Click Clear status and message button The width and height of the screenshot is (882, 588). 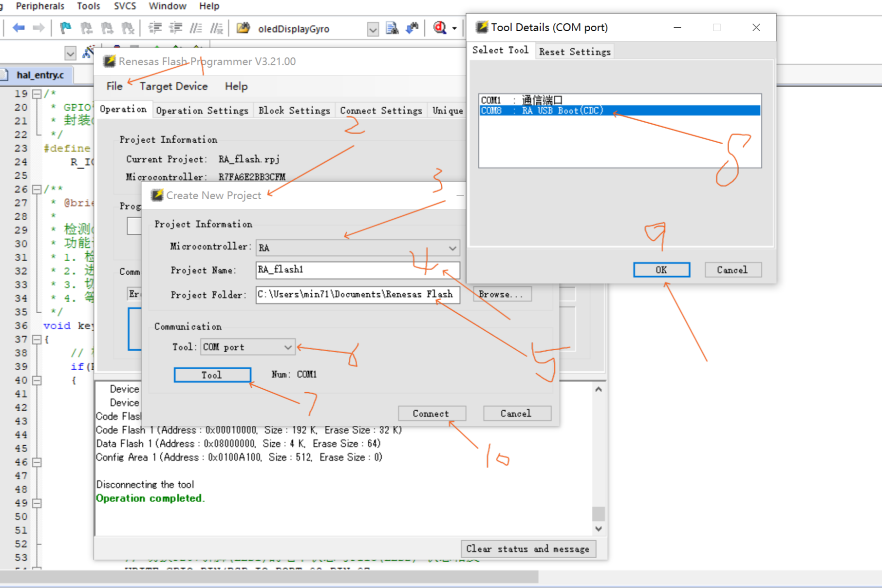coord(528,549)
